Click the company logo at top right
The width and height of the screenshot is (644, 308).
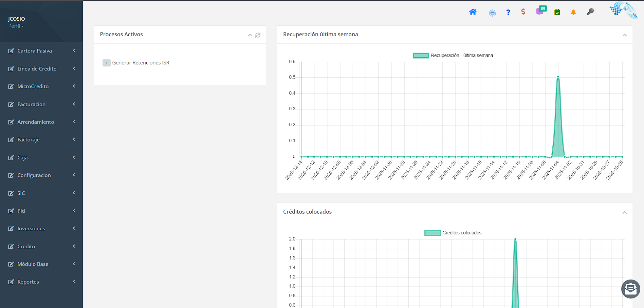tap(623, 10)
